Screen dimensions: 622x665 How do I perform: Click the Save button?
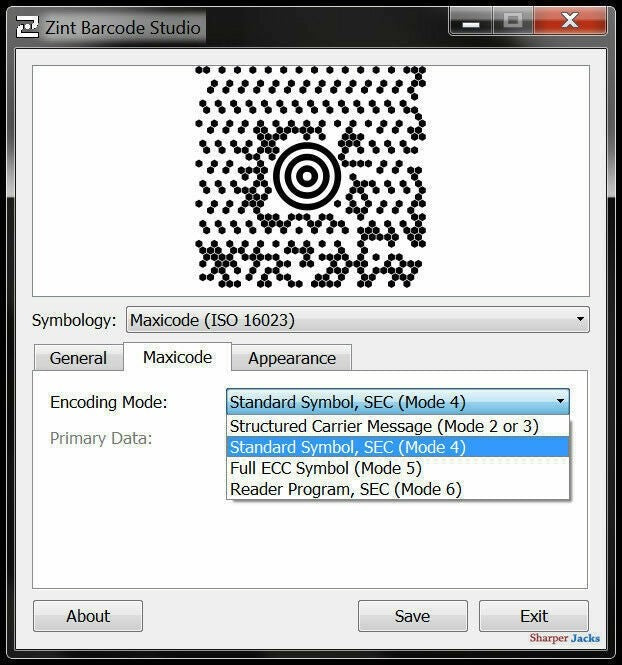pyautogui.click(x=412, y=616)
